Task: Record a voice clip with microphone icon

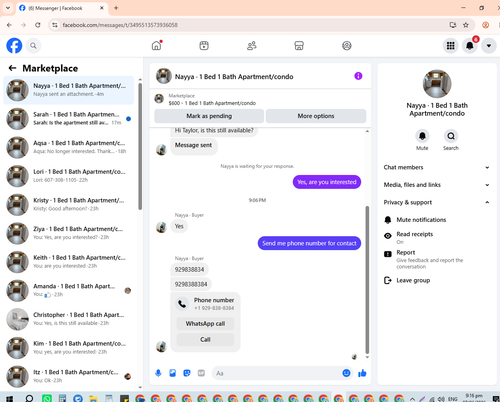Action: pos(158,373)
